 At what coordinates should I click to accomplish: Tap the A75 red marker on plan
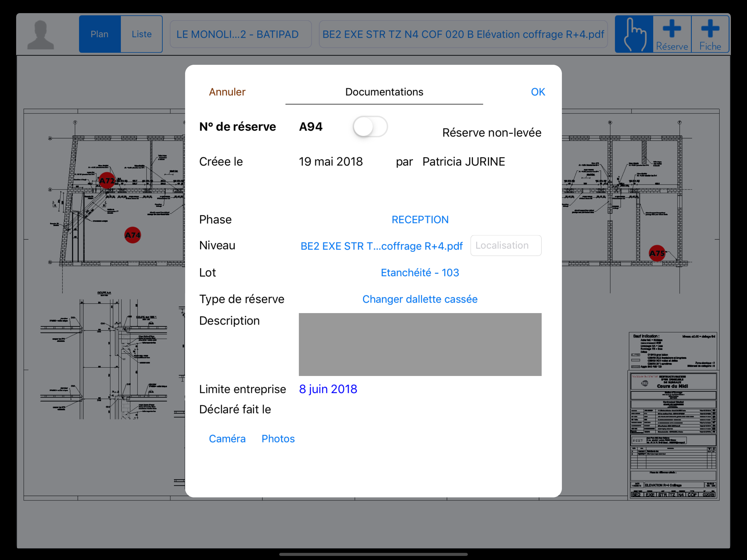click(657, 253)
